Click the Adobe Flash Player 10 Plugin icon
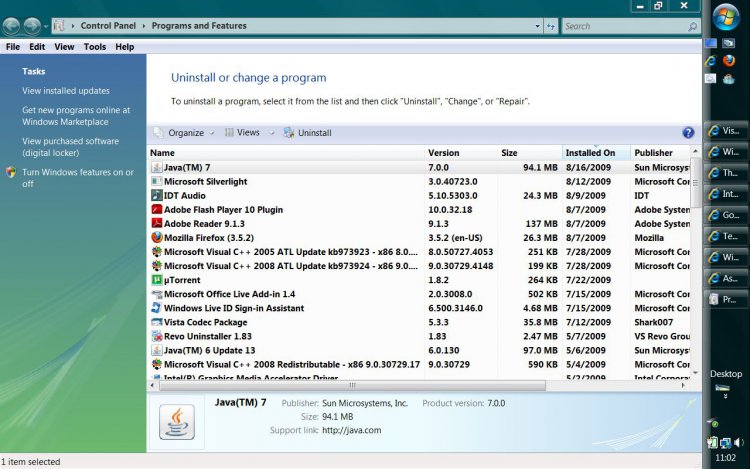 (156, 209)
